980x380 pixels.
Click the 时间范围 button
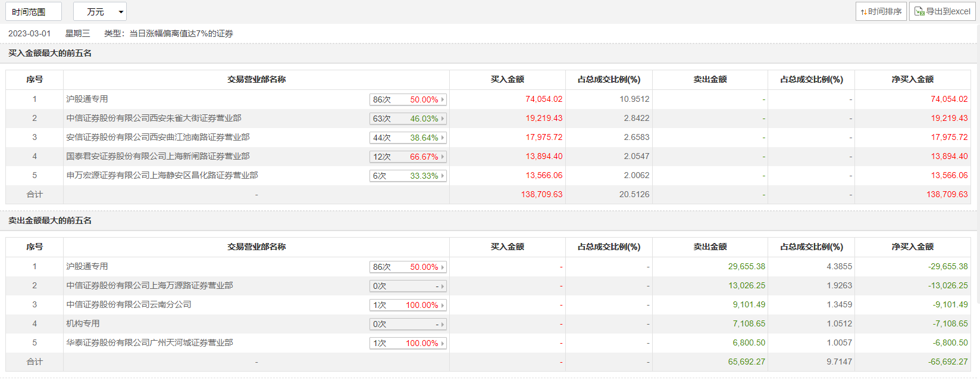[33, 12]
